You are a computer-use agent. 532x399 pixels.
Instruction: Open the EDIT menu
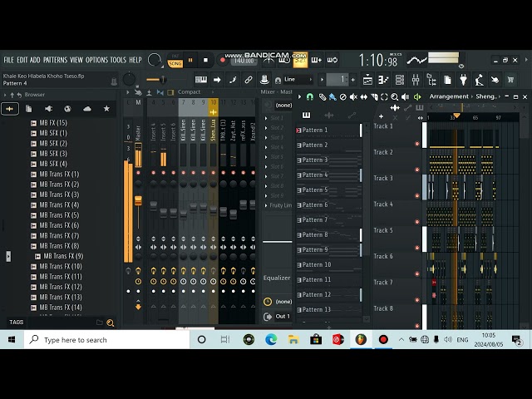22,60
